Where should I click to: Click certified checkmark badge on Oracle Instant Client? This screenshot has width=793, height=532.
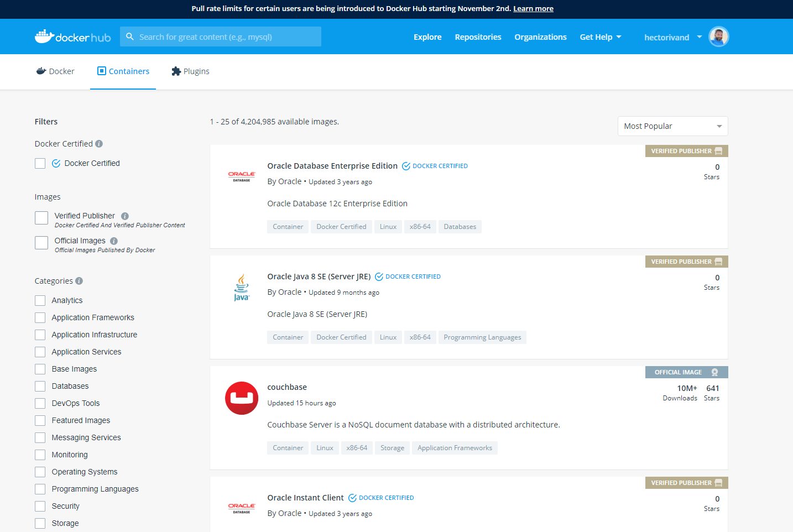point(352,498)
